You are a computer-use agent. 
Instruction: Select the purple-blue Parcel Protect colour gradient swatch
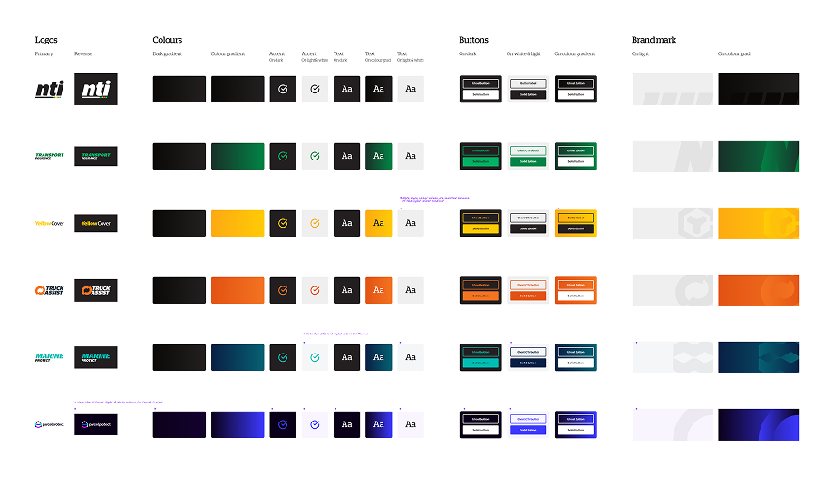238,423
